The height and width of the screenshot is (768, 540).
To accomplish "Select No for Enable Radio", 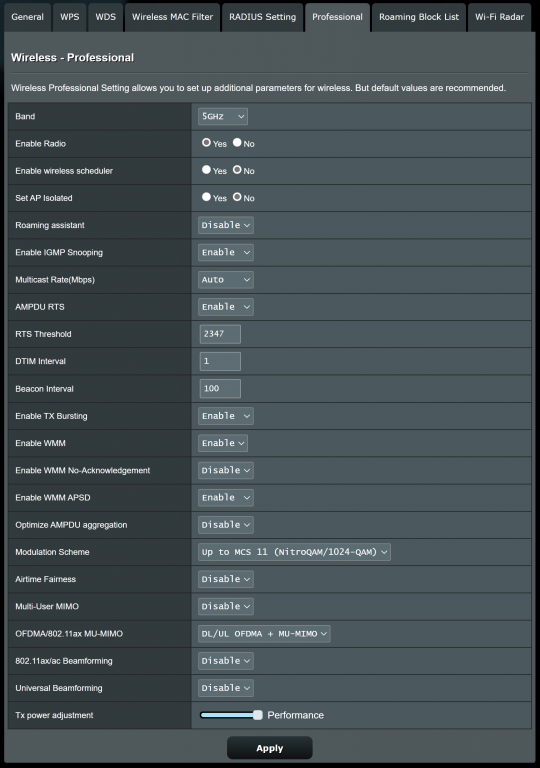I will 237,143.
